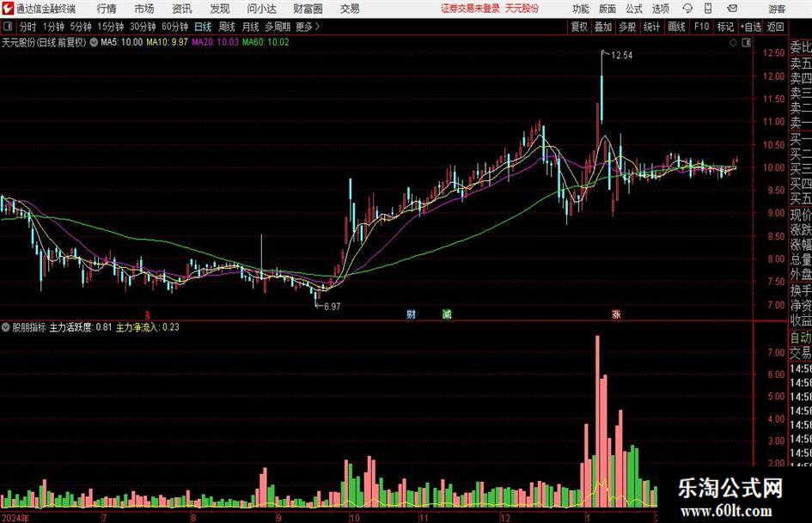Open the 公式 menu
Image resolution: width=812 pixels, height=523 pixels.
(633, 9)
